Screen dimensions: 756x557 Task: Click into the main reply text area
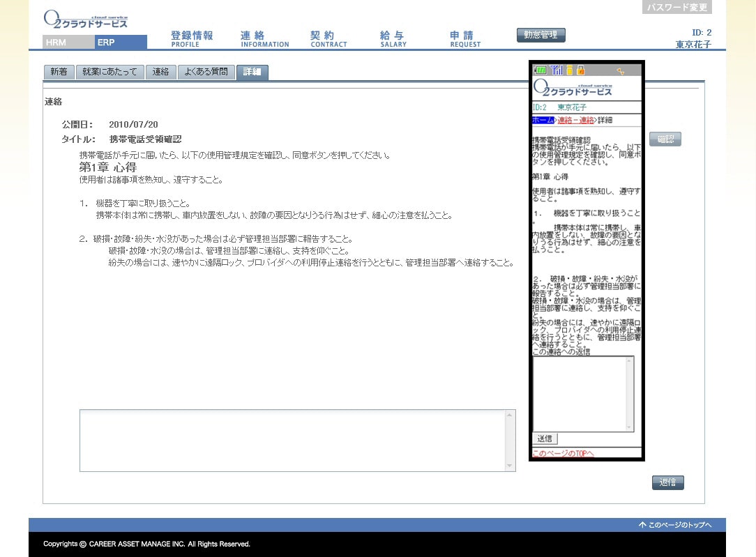(x=293, y=441)
